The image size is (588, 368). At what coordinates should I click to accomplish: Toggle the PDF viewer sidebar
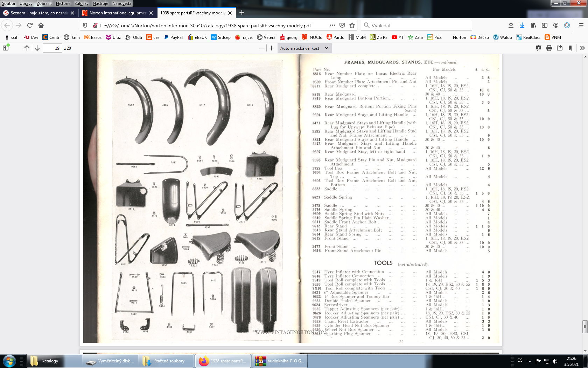6,48
